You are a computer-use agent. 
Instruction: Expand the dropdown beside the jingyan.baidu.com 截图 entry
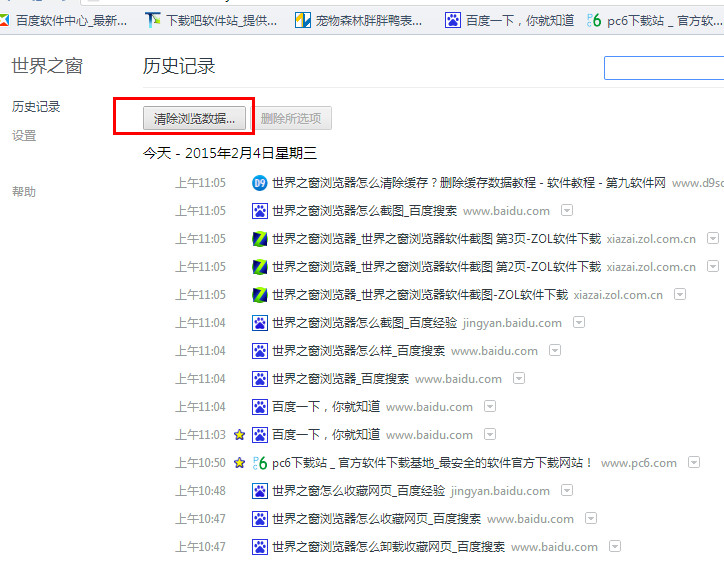coord(579,323)
